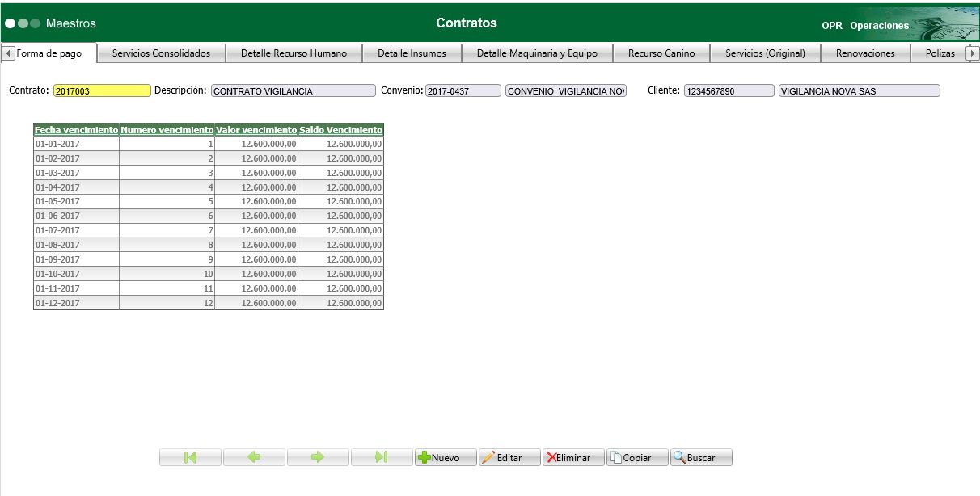Jump to the last record button

(x=382, y=457)
